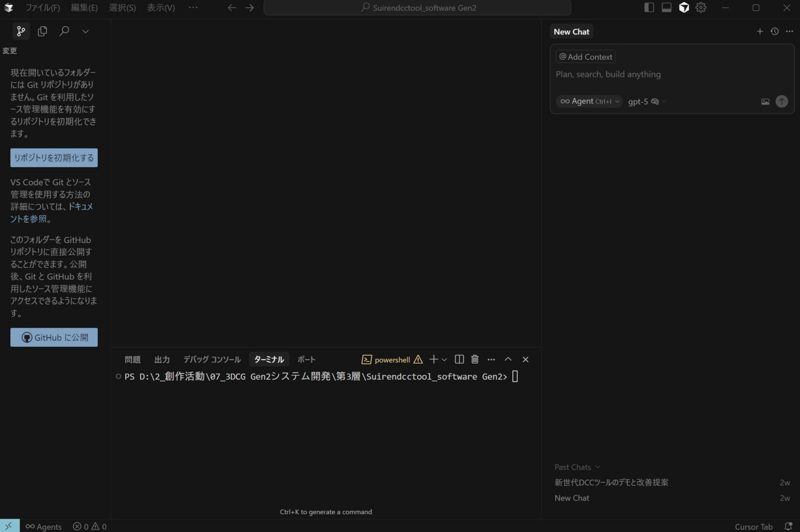Viewport: 800px width, 532px height.
Task: Click Cursor Tab in status bar
Action: coord(754,526)
